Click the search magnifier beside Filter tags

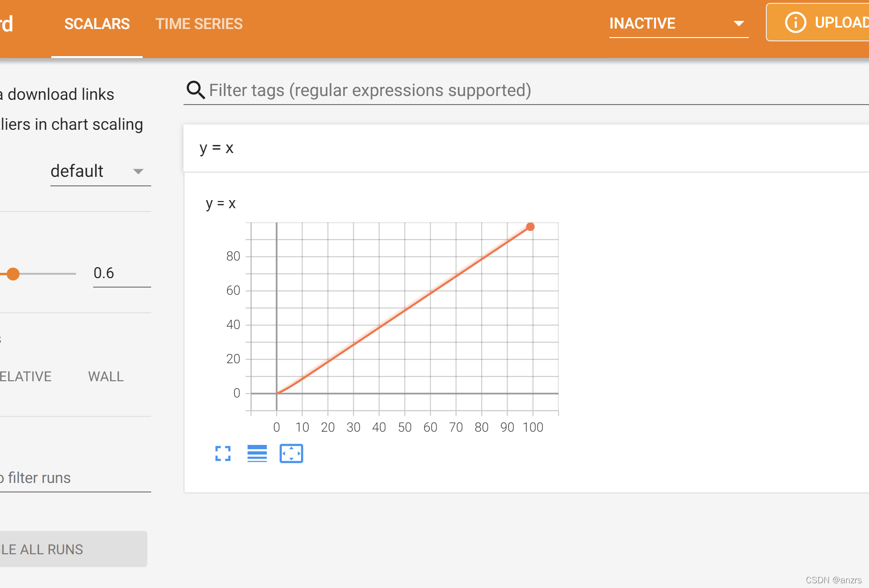point(195,90)
